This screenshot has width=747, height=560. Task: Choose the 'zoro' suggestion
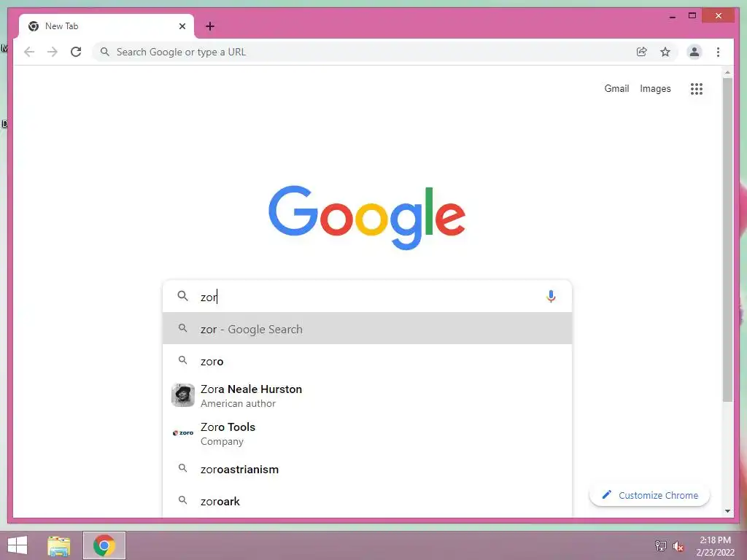point(367,361)
